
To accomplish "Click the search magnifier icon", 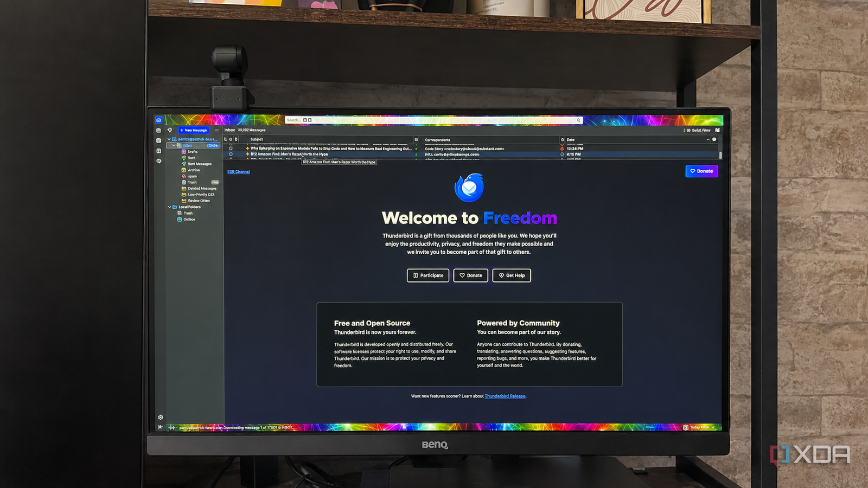I will pyautogui.click(x=578, y=120).
